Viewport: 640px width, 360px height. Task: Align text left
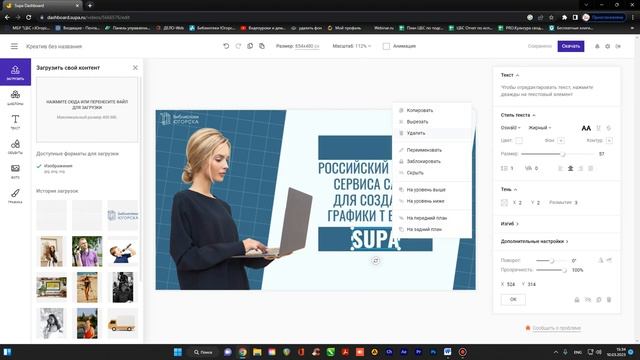(x=560, y=168)
